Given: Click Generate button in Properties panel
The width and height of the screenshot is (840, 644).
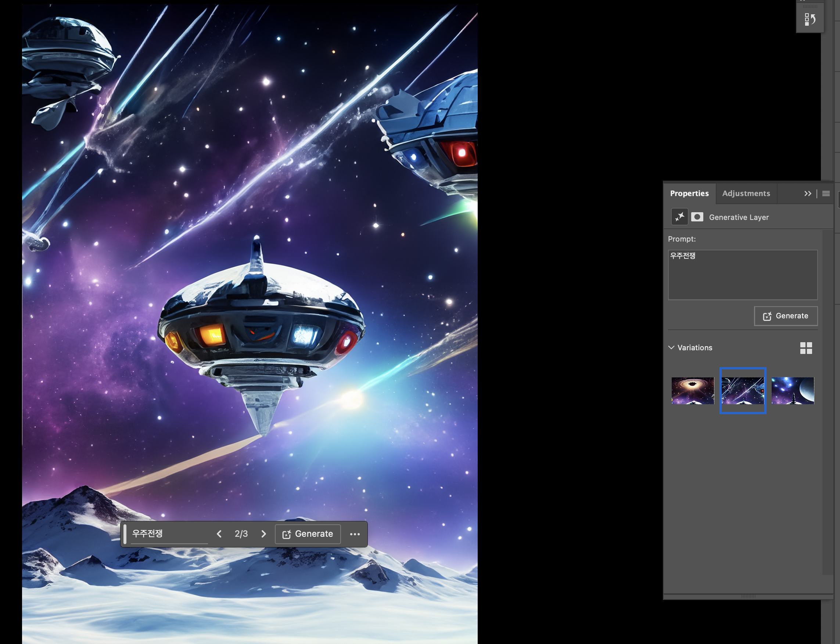Looking at the screenshot, I should pos(786,316).
